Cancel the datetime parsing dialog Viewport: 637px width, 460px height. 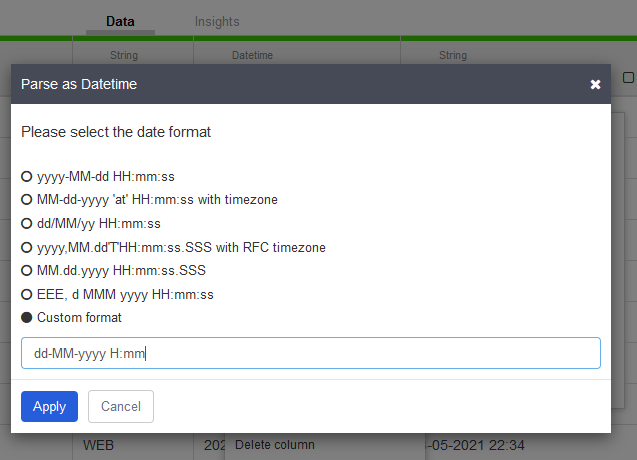121,406
